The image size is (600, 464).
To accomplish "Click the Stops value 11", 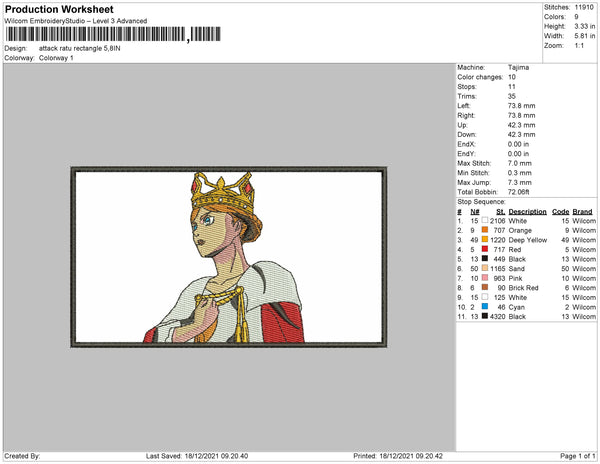I will coord(512,86).
